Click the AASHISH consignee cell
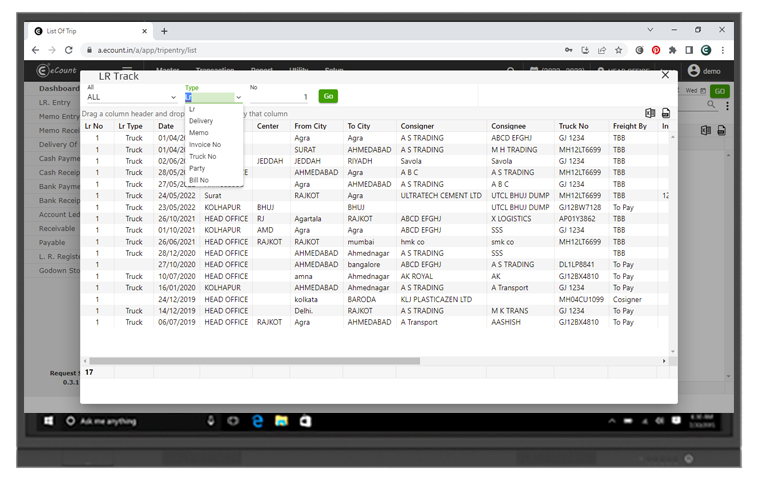 (x=505, y=322)
